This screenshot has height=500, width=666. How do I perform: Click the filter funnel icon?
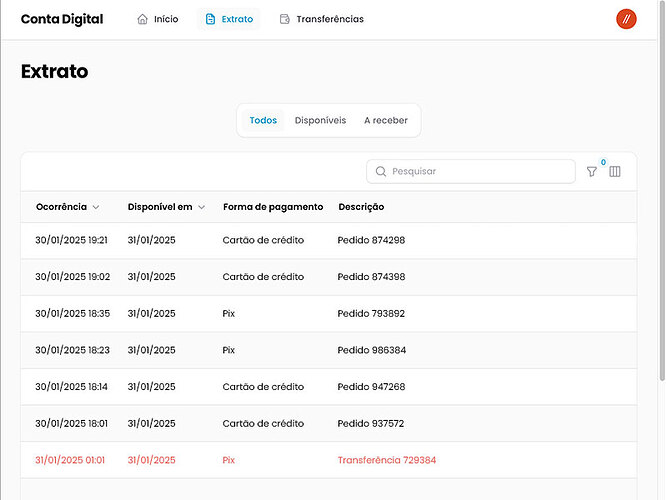click(x=591, y=172)
